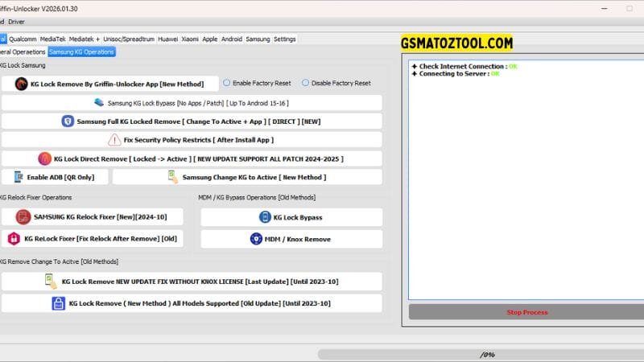Click KG Lock Remove All Models Supported button

192,303
